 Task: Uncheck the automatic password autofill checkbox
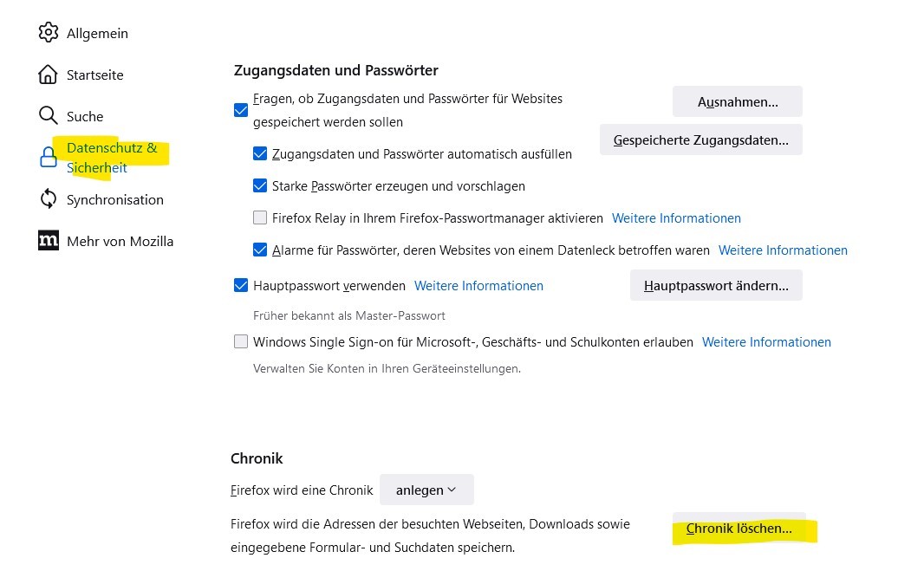(x=260, y=154)
